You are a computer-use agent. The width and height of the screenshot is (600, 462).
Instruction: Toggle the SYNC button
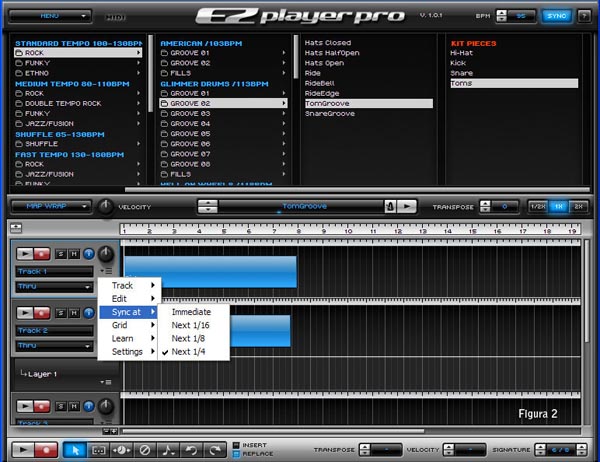pyautogui.click(x=556, y=16)
